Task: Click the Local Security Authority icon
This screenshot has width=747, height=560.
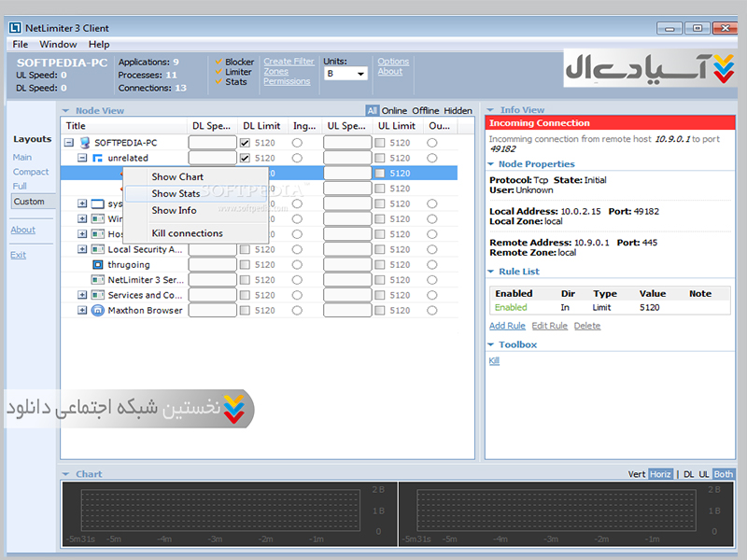Action: [x=97, y=249]
